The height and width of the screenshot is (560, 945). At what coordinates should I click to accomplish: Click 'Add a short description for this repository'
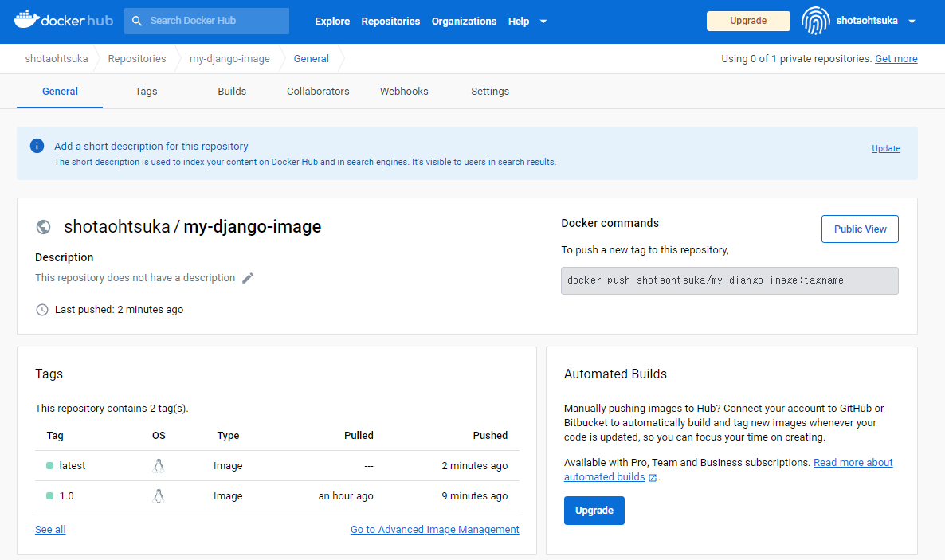coord(151,146)
